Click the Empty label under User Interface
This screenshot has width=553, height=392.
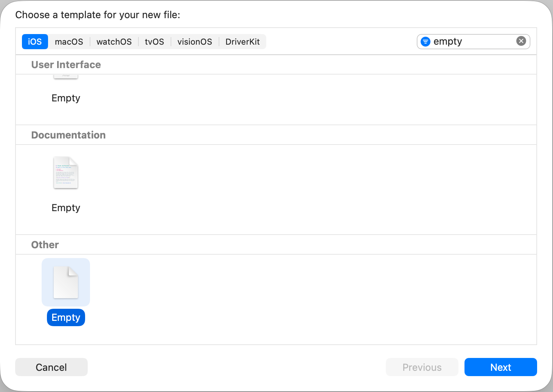(66, 98)
